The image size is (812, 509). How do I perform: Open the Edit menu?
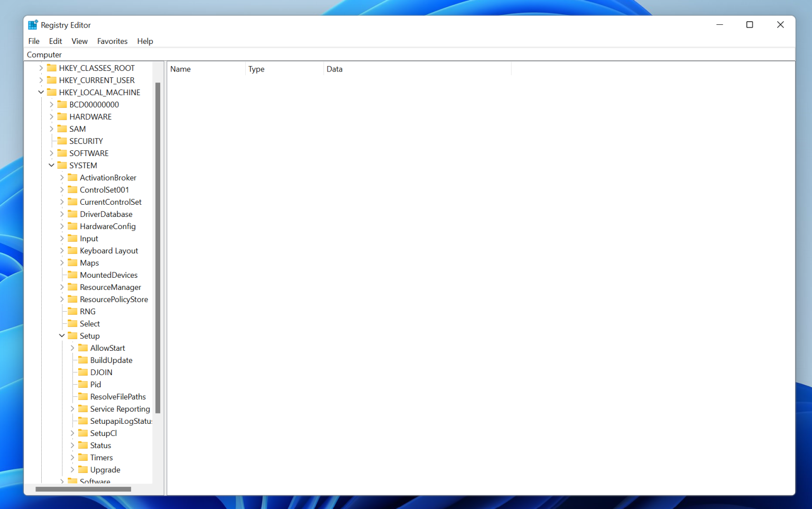55,41
